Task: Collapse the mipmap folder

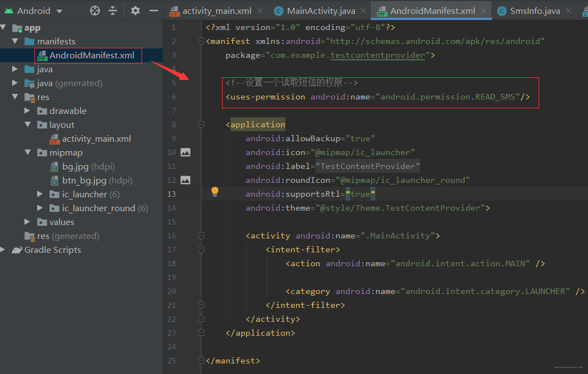Action: coord(28,152)
